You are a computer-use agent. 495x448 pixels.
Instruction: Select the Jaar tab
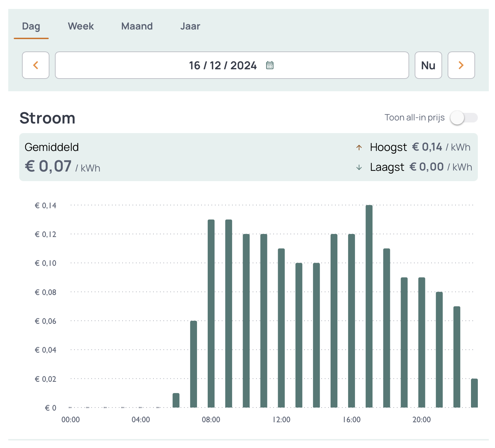click(x=190, y=26)
